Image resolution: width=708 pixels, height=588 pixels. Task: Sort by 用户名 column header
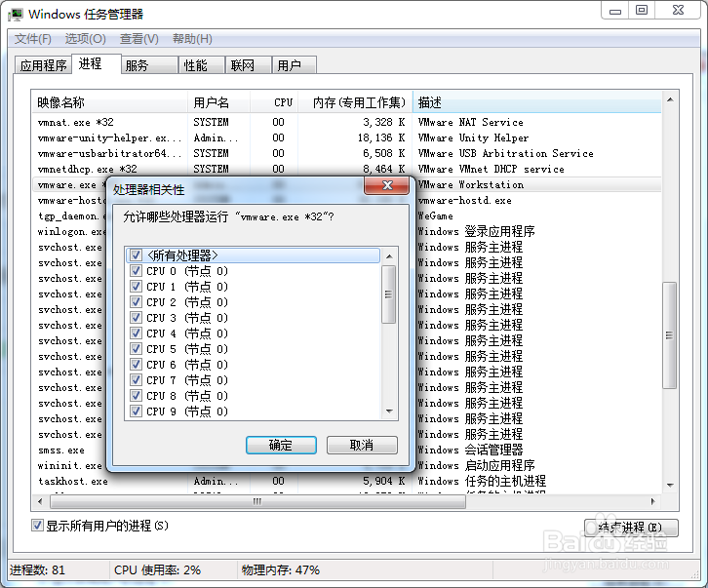click(218, 102)
